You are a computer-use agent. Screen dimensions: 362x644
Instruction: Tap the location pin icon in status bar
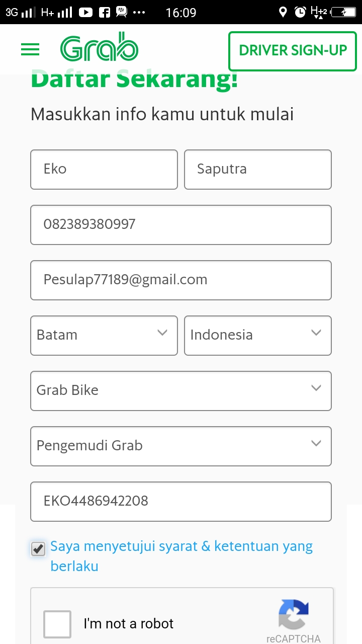point(283,12)
